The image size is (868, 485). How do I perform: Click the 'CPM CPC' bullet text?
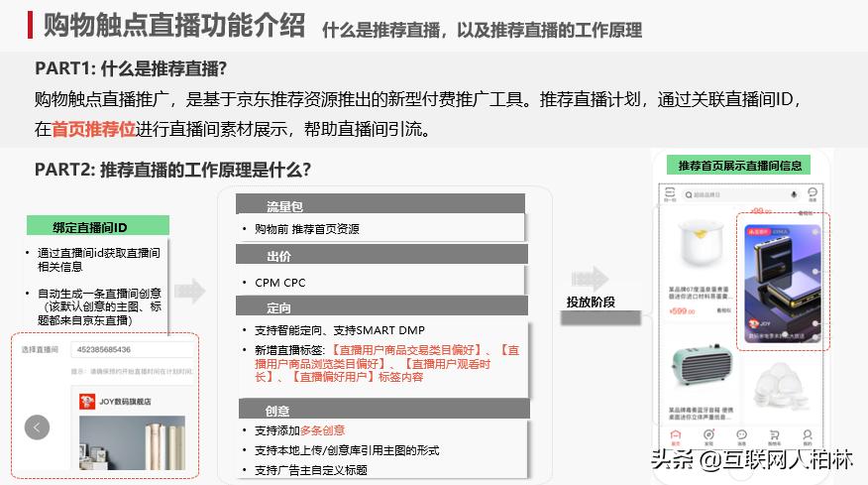pos(280,283)
